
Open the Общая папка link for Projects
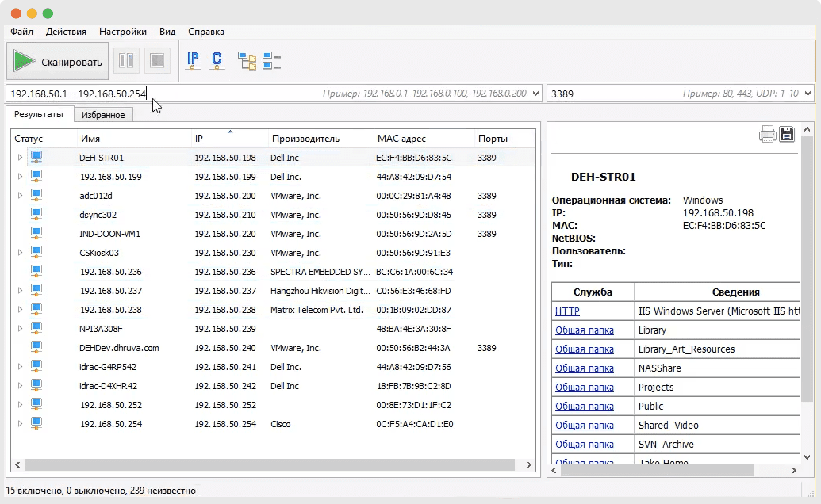584,388
